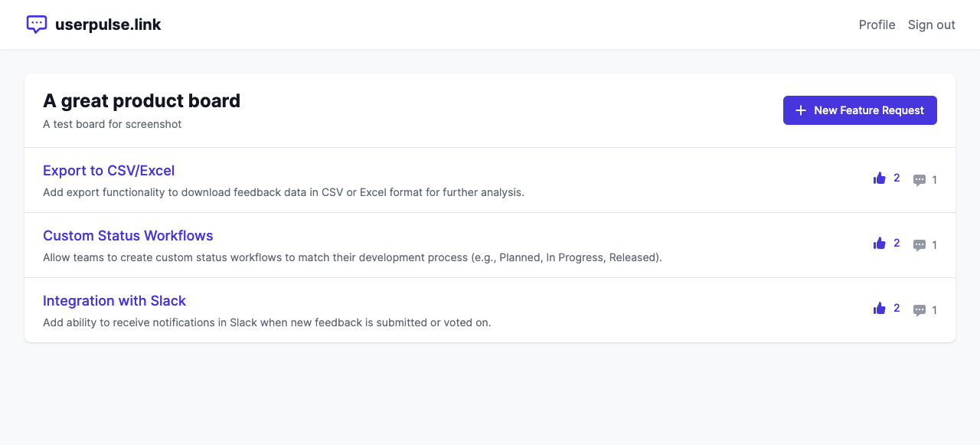Sign out of the account
The image size is (980, 445).
tap(931, 25)
